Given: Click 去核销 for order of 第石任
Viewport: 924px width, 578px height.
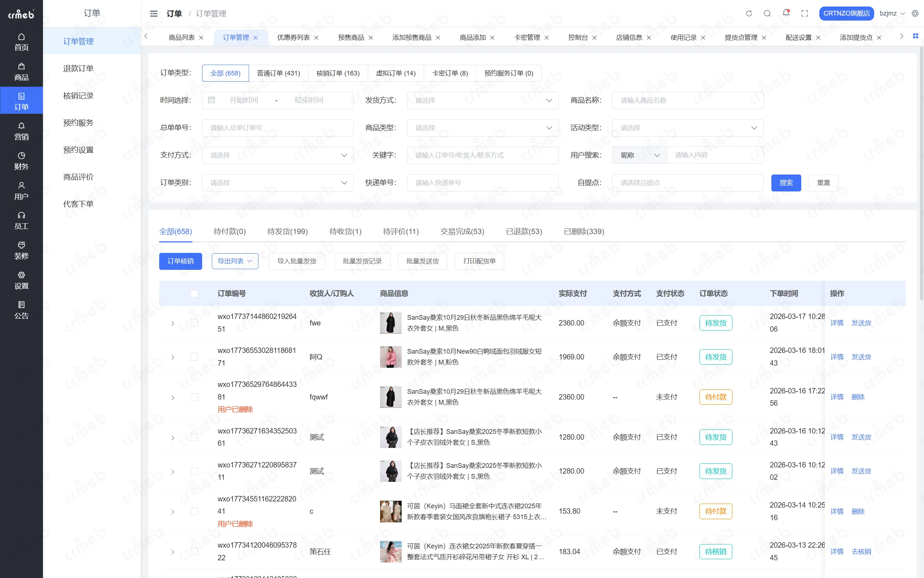Looking at the screenshot, I should [x=861, y=552].
